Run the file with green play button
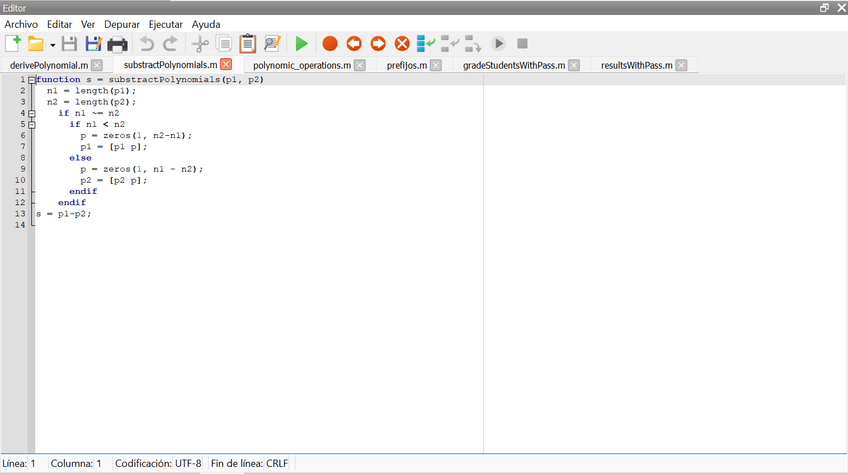Image resolution: width=848 pixels, height=474 pixels. click(x=301, y=44)
